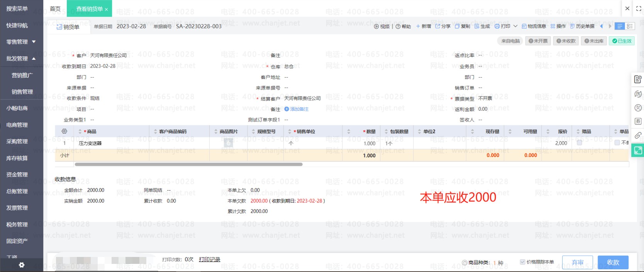
Task: Click product name 压力变送器 cell
Action: click(x=90, y=143)
